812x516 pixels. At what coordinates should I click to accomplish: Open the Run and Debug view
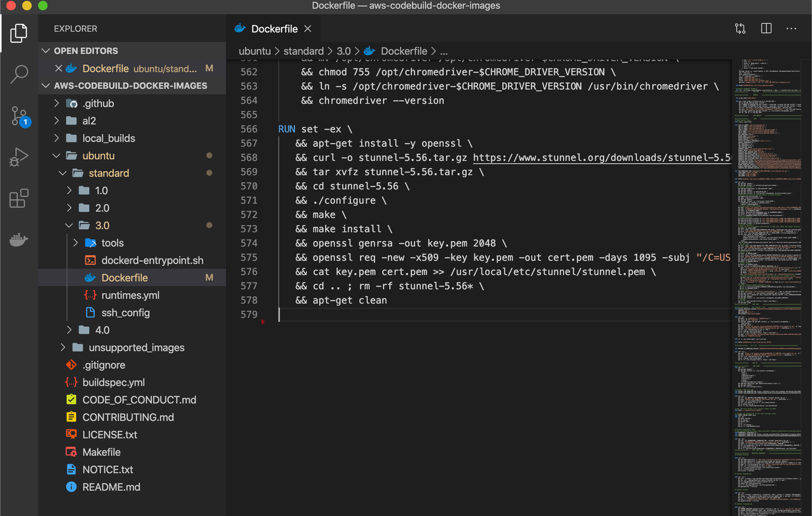point(18,157)
